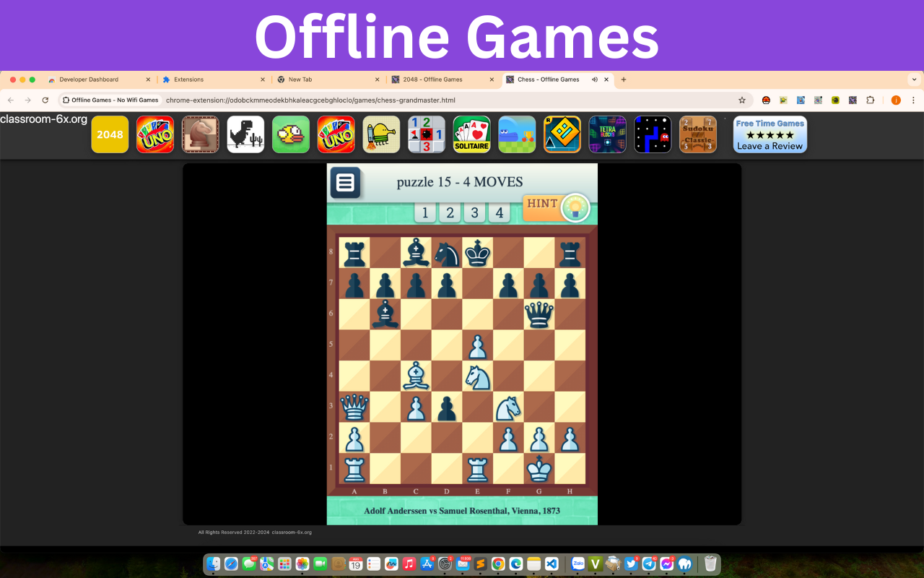Close the Developer Dashboard tab
Viewport: 924px width, 578px height.
click(x=148, y=79)
